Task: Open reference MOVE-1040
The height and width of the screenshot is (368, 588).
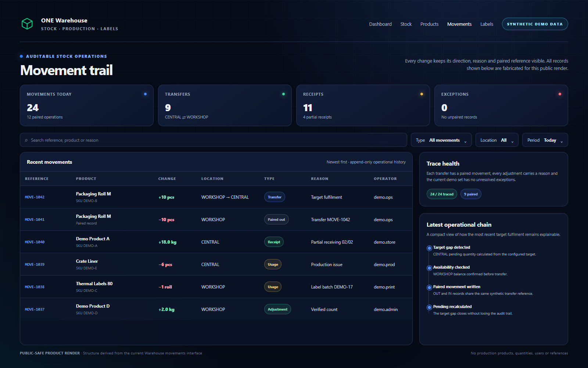Action: [x=35, y=242]
